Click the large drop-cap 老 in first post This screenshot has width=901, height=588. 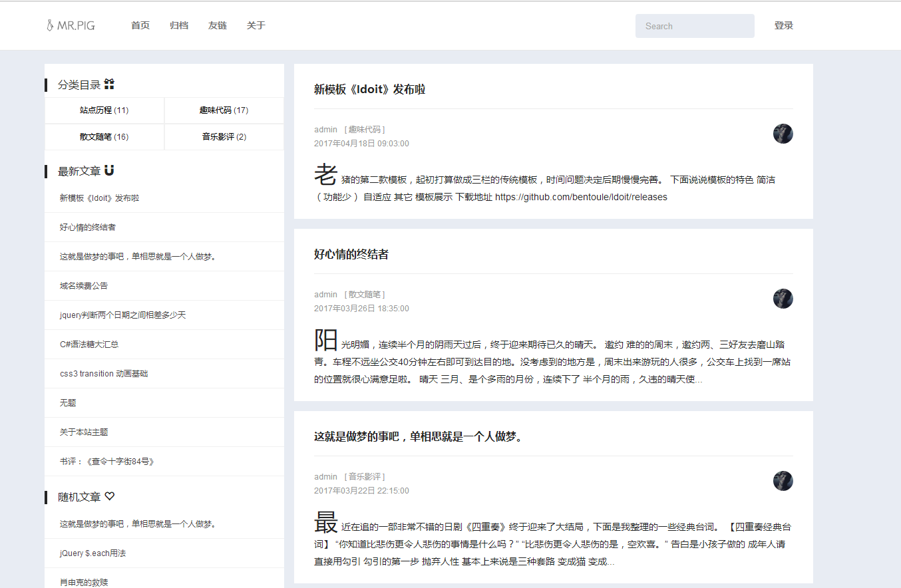[x=326, y=175]
